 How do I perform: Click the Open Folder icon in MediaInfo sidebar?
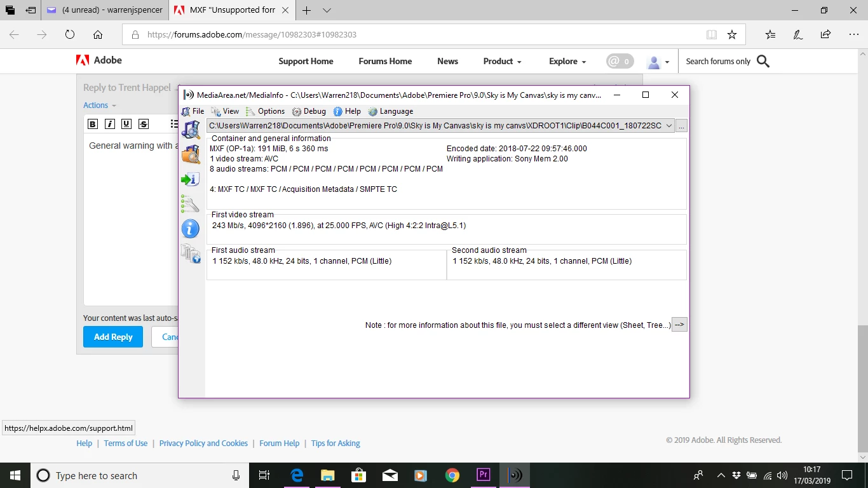191,154
